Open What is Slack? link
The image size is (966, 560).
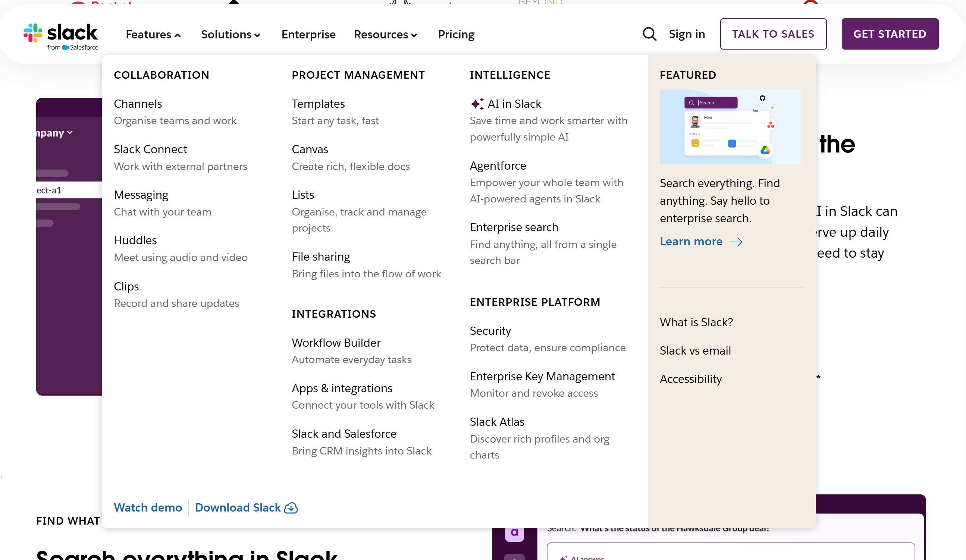tap(696, 323)
